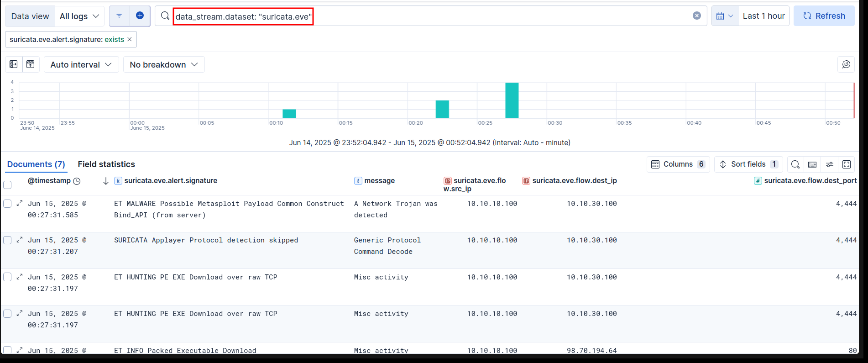
Task: Open the All logs data view dropdown
Action: point(79,16)
